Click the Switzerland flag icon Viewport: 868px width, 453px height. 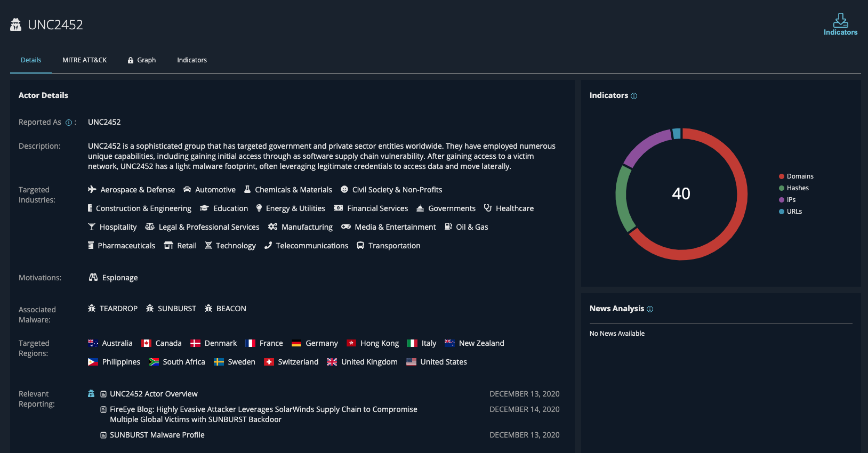point(269,362)
